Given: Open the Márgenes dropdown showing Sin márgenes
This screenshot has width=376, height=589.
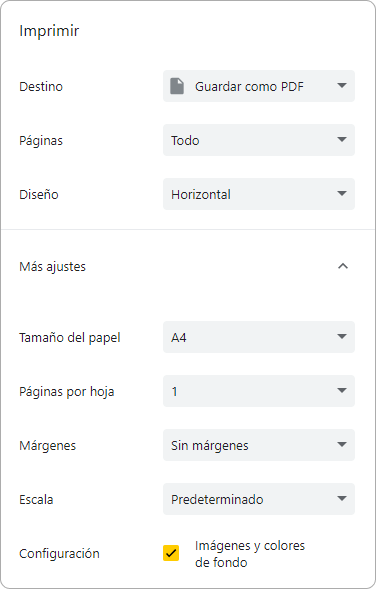Looking at the screenshot, I should tap(259, 445).
